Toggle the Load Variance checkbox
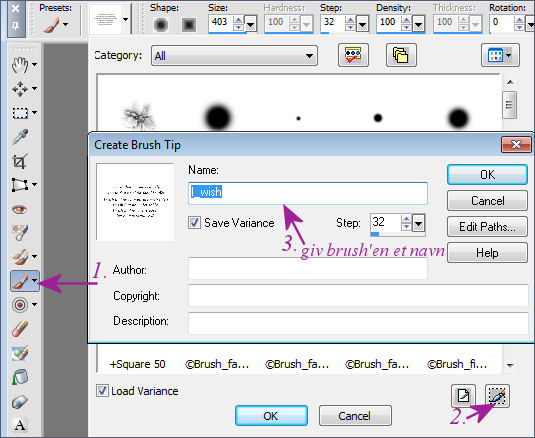The height and width of the screenshot is (438, 535). click(x=102, y=391)
